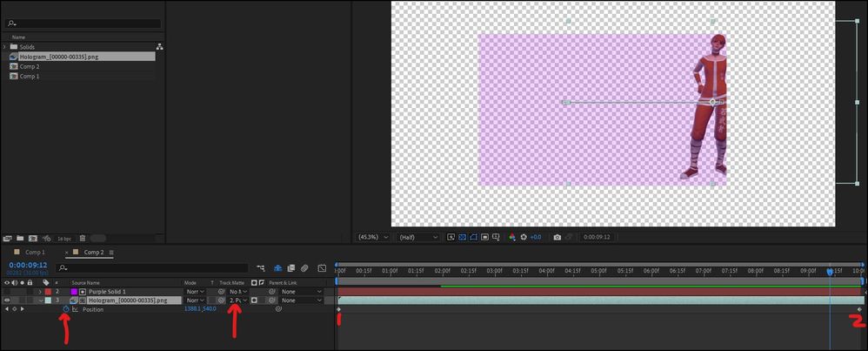868x351 pixels.
Task: Open the Comp 2 panel menu
Action: click(x=111, y=253)
